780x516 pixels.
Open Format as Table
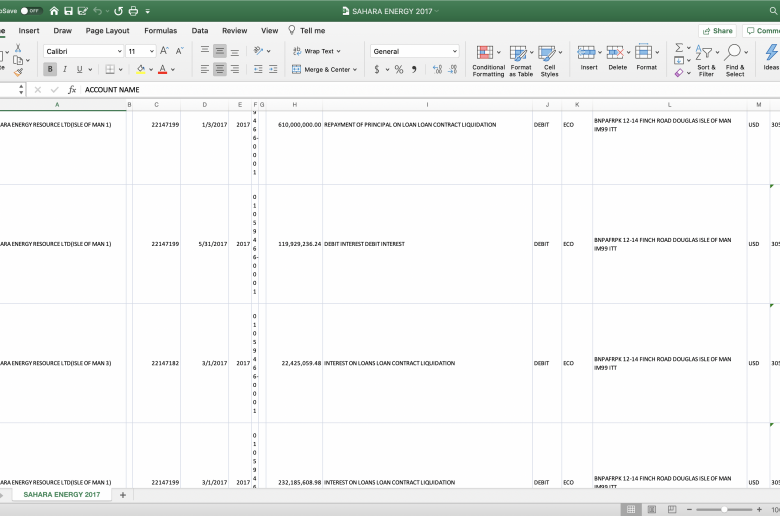tap(521, 60)
